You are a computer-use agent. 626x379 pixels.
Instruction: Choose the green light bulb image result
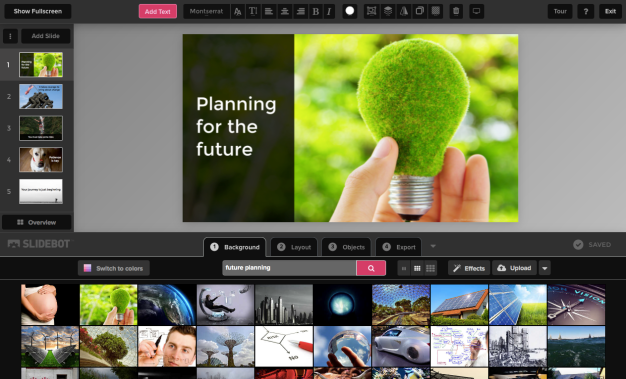tap(108, 304)
